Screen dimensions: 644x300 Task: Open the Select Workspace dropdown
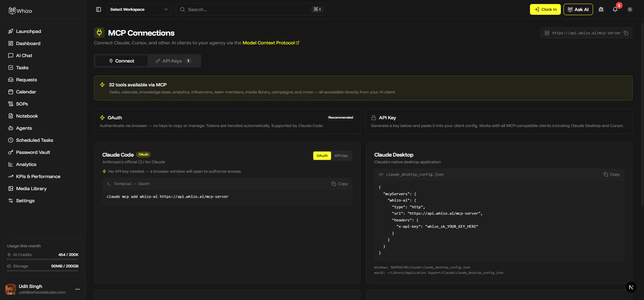pyautogui.click(x=139, y=9)
